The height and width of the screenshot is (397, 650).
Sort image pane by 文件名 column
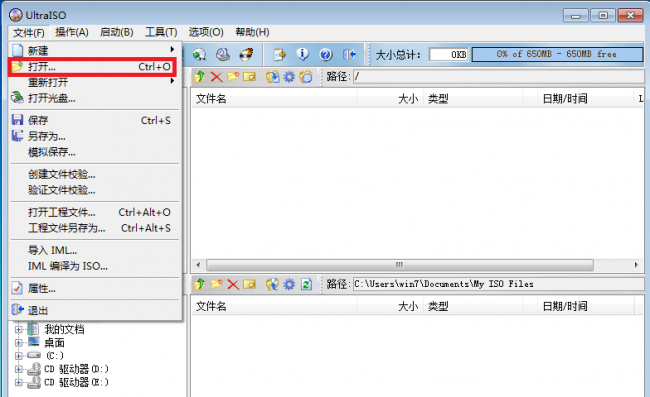coord(274,99)
